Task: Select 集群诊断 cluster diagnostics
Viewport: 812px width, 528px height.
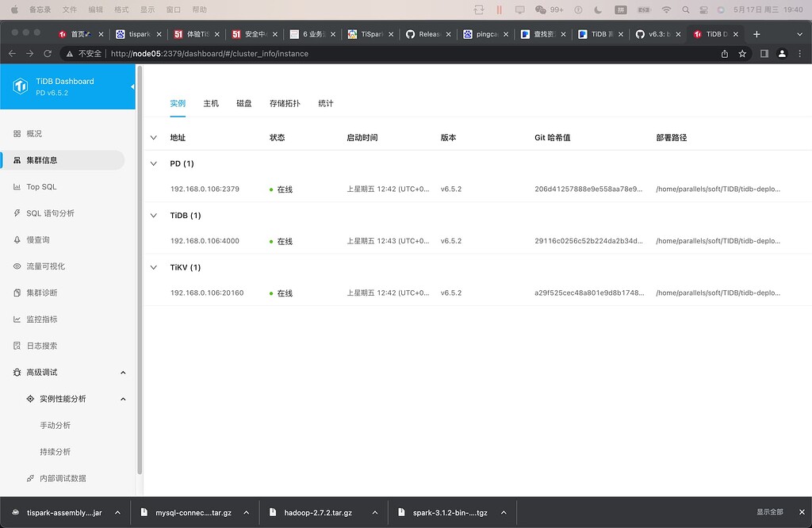Action: pyautogui.click(x=41, y=293)
